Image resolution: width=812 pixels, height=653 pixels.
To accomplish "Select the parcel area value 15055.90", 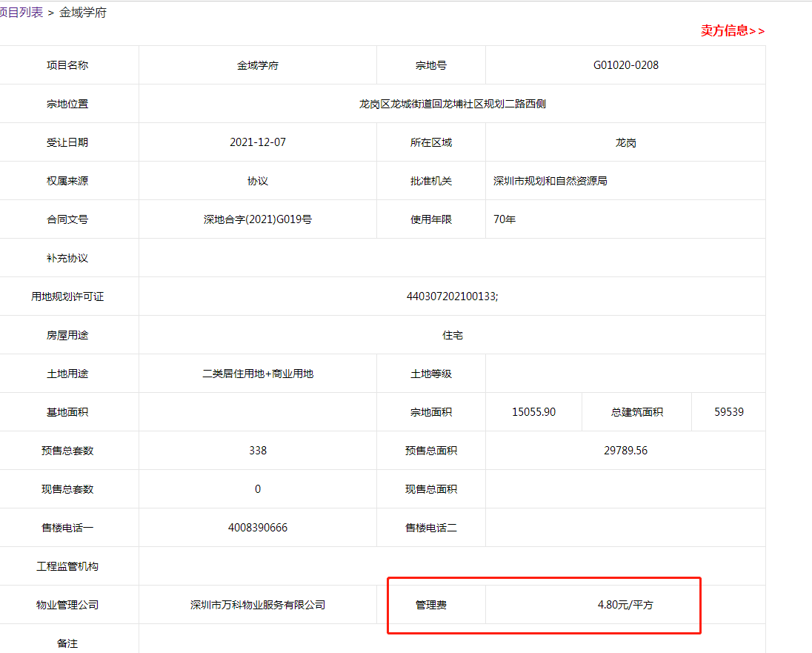I will tap(533, 412).
